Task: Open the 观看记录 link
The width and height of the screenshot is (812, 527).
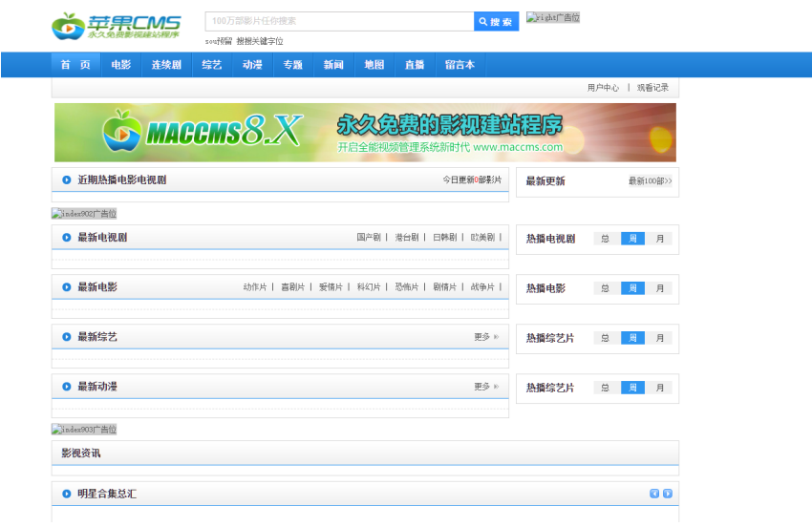Action: pyautogui.click(x=652, y=88)
